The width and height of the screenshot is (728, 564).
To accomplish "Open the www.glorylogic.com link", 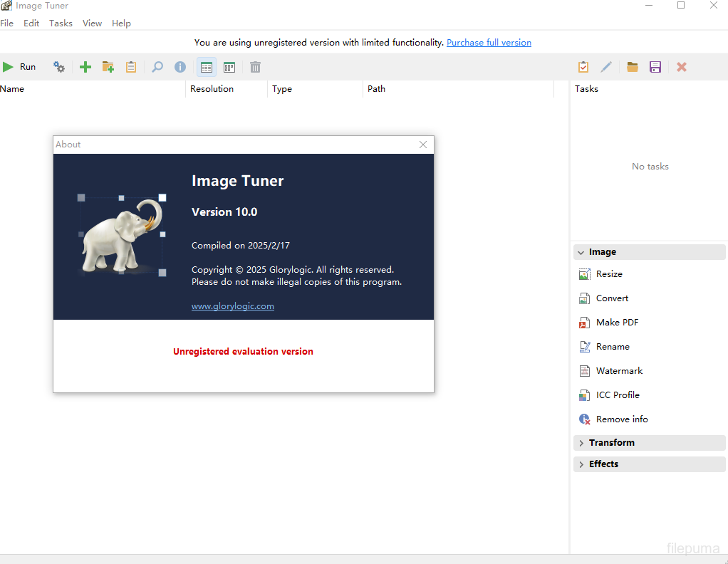I will [x=233, y=306].
